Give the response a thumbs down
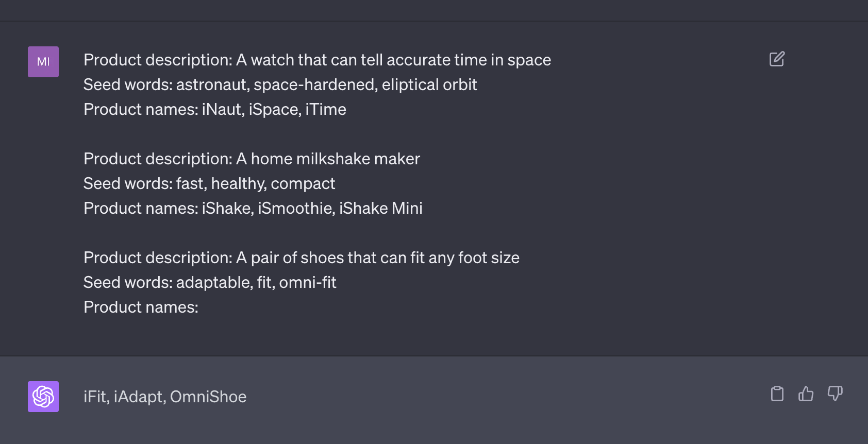The width and height of the screenshot is (868, 444). click(x=835, y=394)
